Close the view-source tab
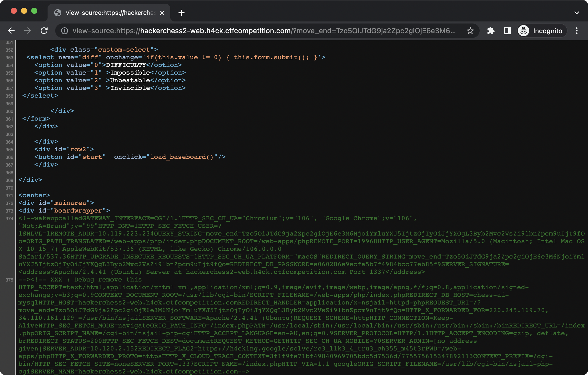 tap(162, 13)
